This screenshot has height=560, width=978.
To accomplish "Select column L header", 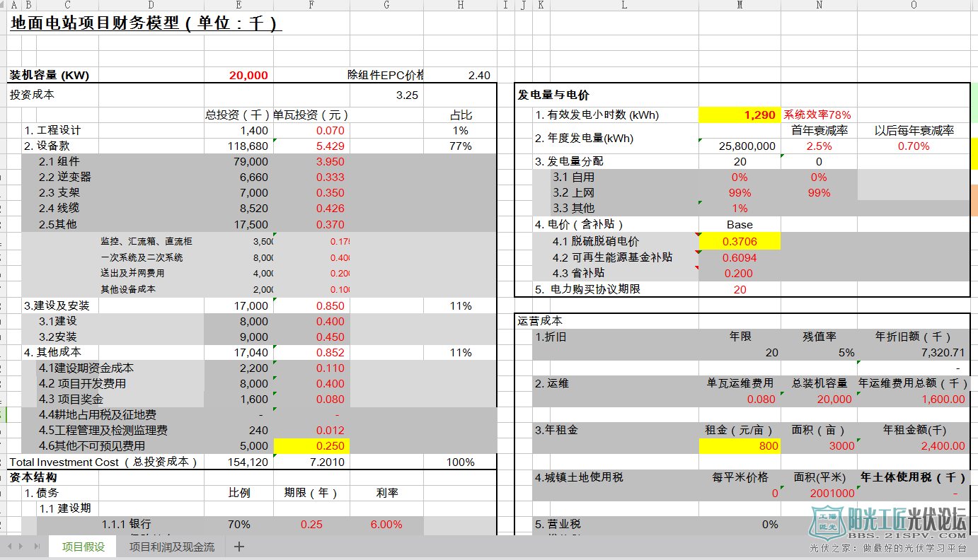I will click(623, 5).
